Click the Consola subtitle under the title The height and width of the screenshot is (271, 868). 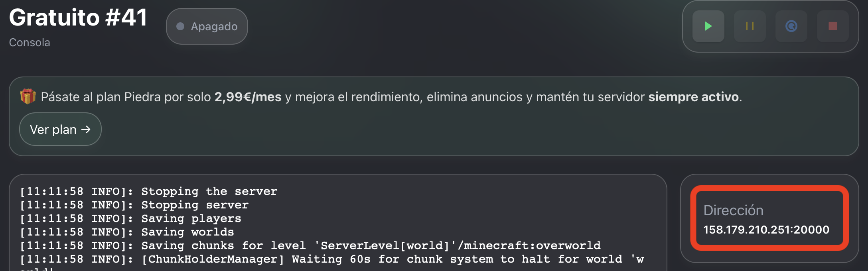click(30, 43)
